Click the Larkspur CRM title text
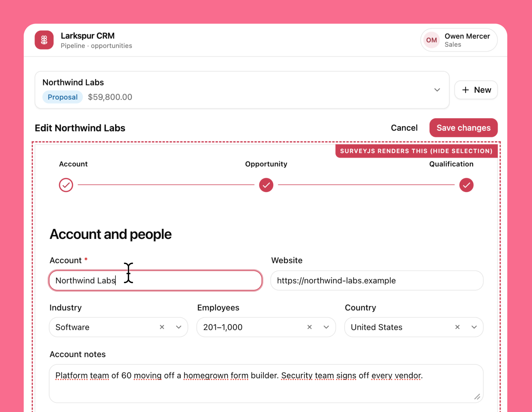Screen dimensions: 532x412 click(x=88, y=36)
